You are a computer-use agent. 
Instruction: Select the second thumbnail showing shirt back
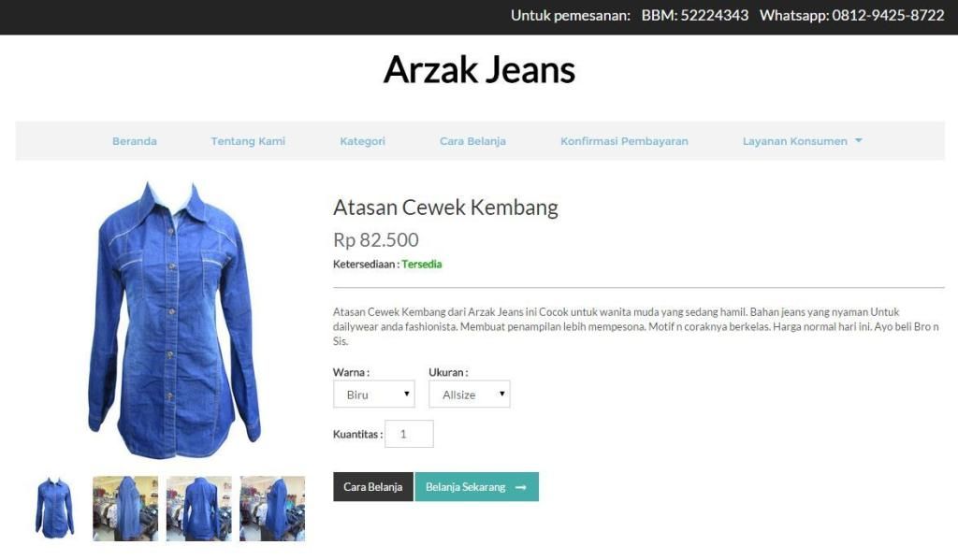click(125, 509)
